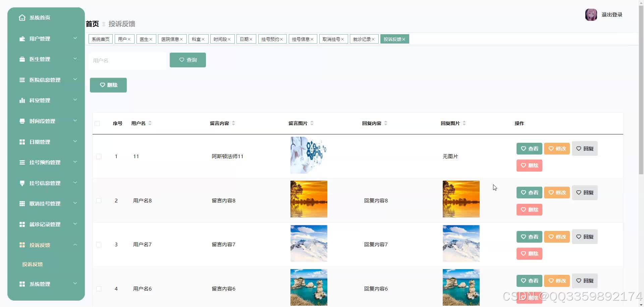644x307 pixels.
Task: Click 修改 for 用户名8
Action: click(557, 193)
